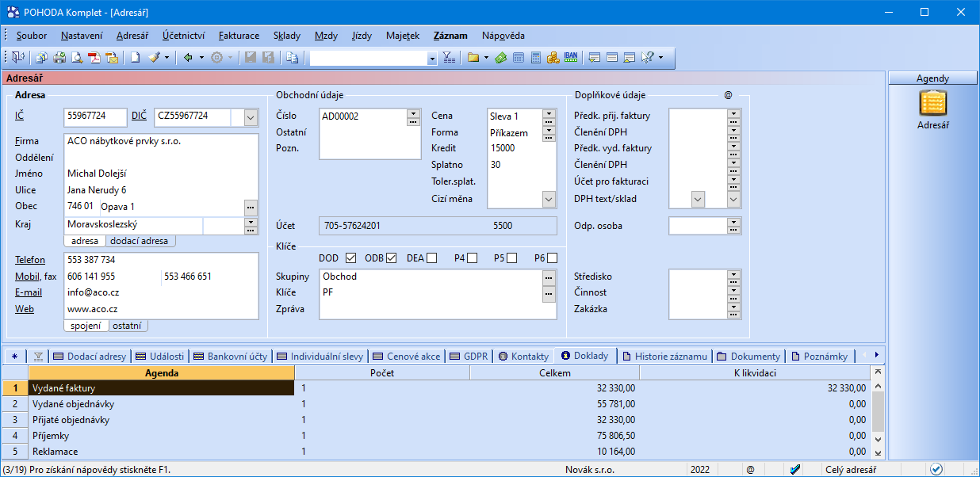Click the copy record toolbar icon
This screenshot has width=980, height=477.
tap(293, 58)
